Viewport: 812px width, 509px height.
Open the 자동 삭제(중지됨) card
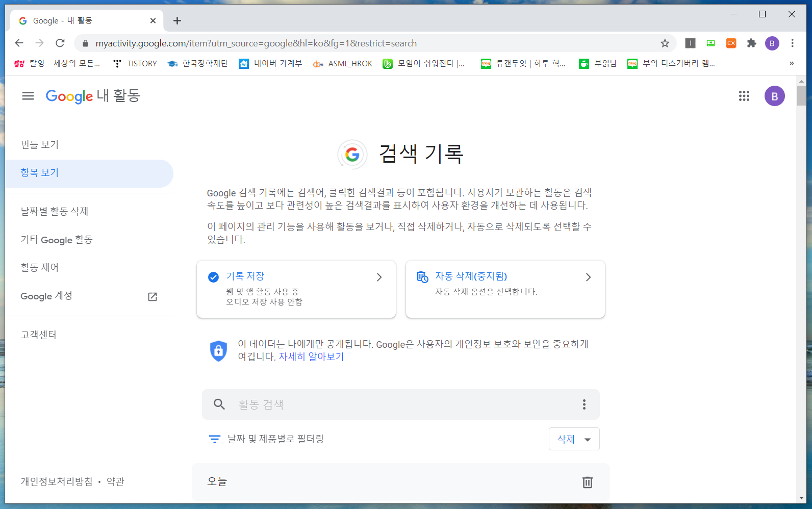click(505, 289)
